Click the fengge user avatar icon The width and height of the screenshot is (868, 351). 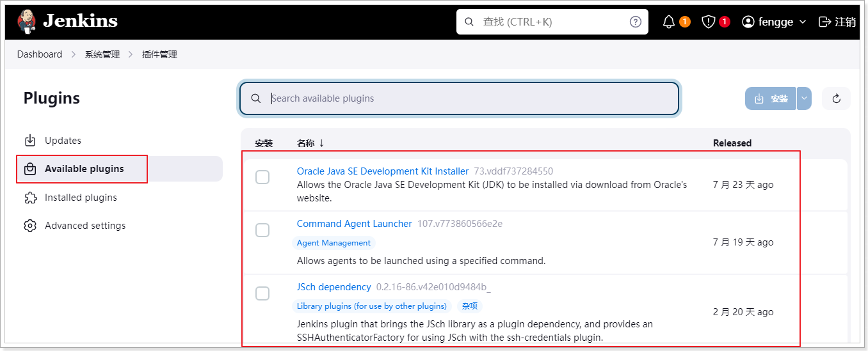pyautogui.click(x=748, y=22)
